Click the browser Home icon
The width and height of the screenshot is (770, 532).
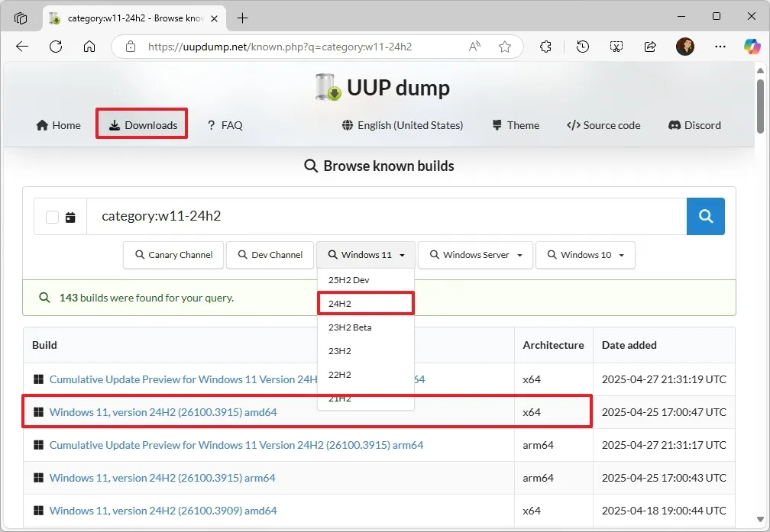point(89,47)
